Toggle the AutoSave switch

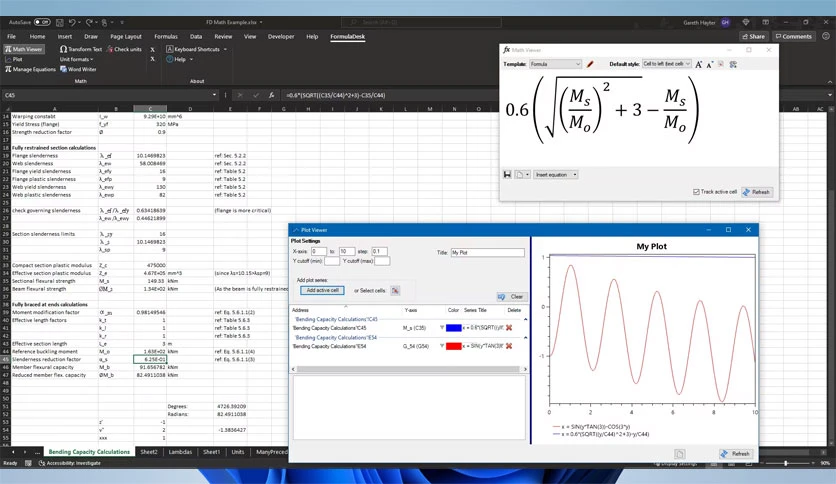point(42,22)
